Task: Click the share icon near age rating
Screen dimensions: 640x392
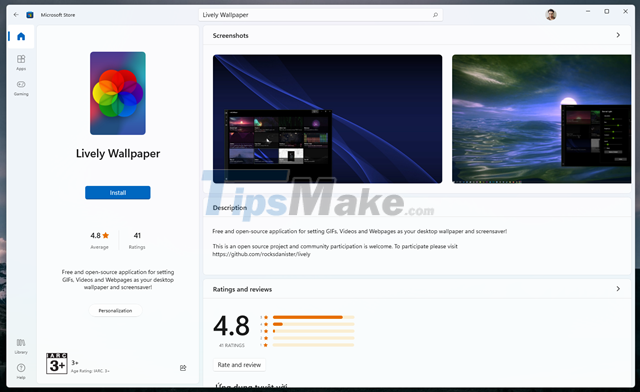Action: pyautogui.click(x=183, y=368)
